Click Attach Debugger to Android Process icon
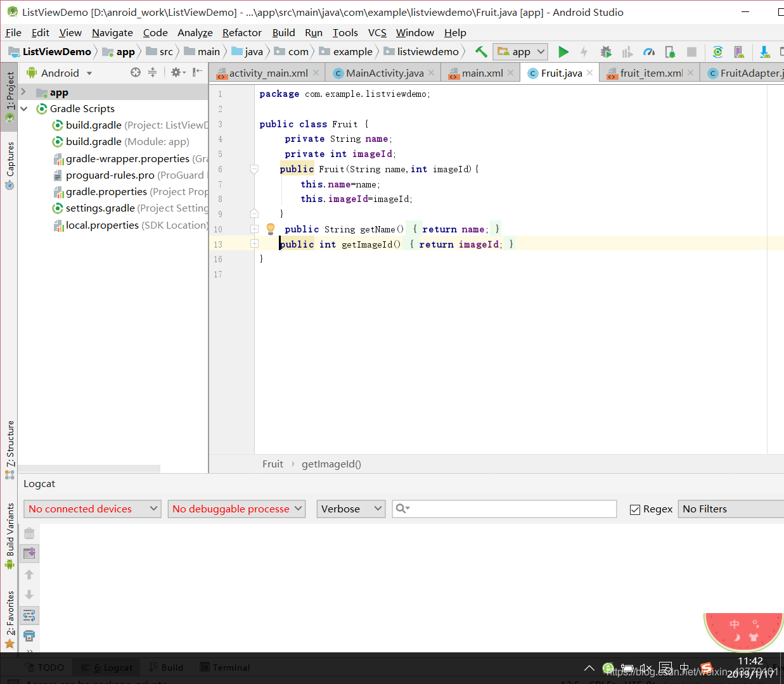The width and height of the screenshot is (784, 684). click(x=670, y=52)
